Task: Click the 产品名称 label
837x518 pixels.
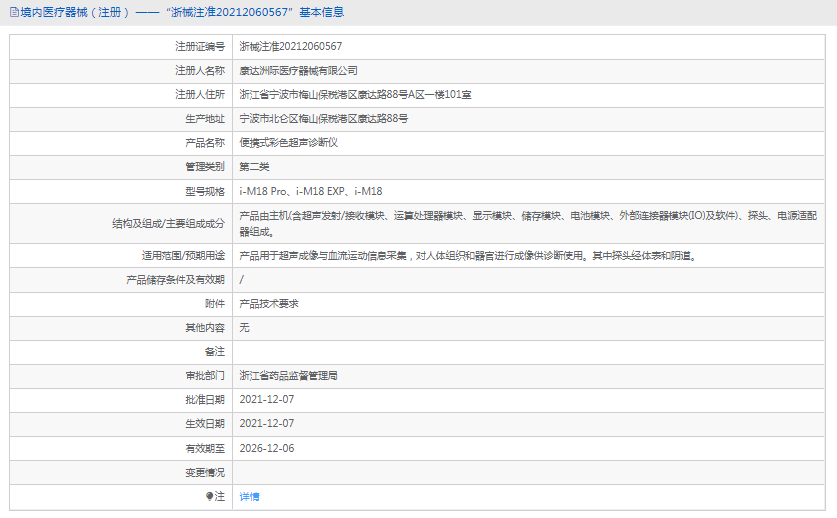Action: click(205, 143)
